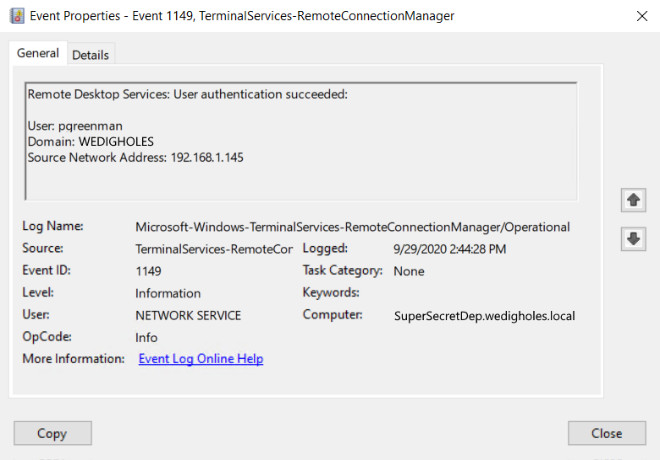Viewport: 660px width, 460px height.
Task: Click the Task Category value None
Action: [x=409, y=271]
